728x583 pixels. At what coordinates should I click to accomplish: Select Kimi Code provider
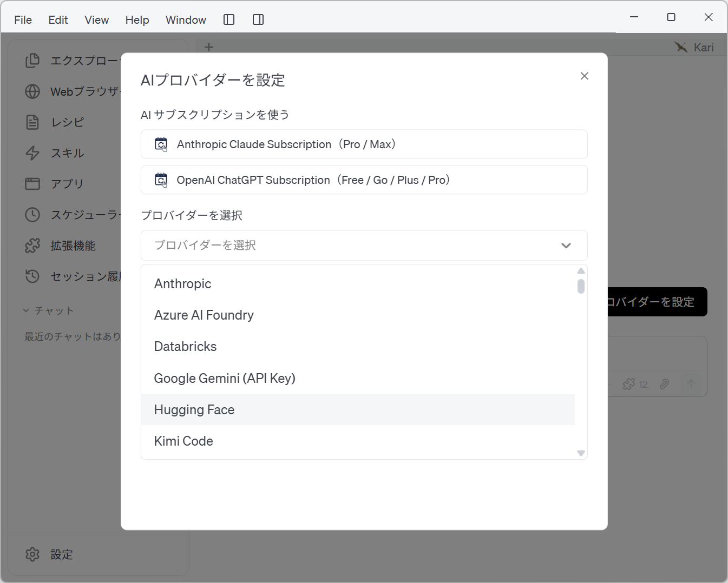[x=358, y=441]
